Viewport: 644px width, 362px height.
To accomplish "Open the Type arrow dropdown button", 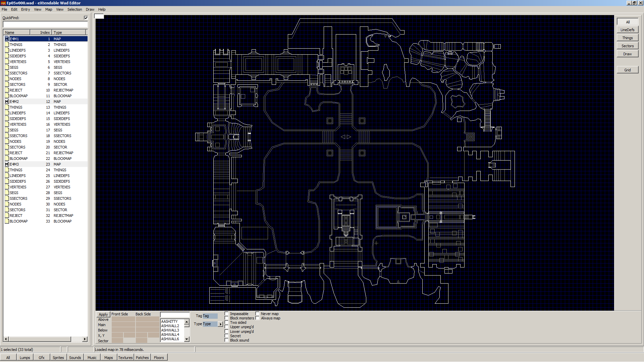I will [220, 324].
